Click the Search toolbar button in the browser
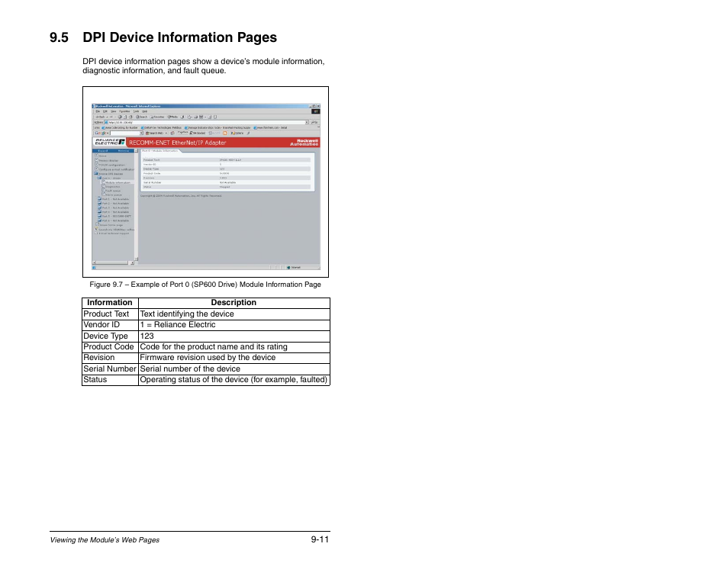 [x=142, y=117]
